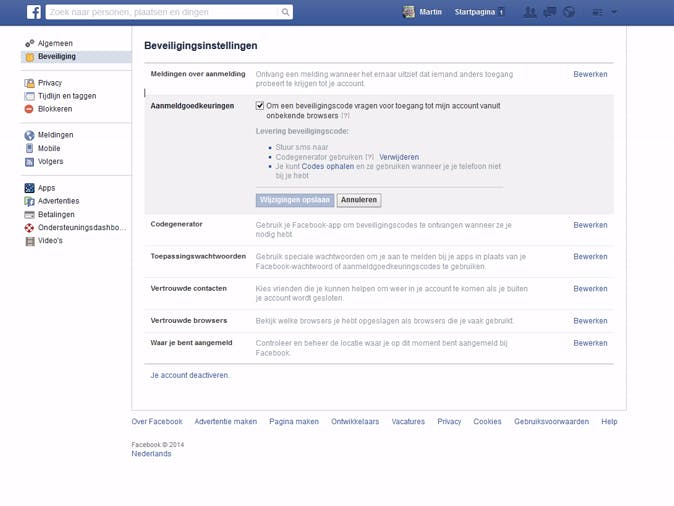Expand the account dropdown arrow in top bar
The height and width of the screenshot is (506, 674).
pyautogui.click(x=614, y=12)
